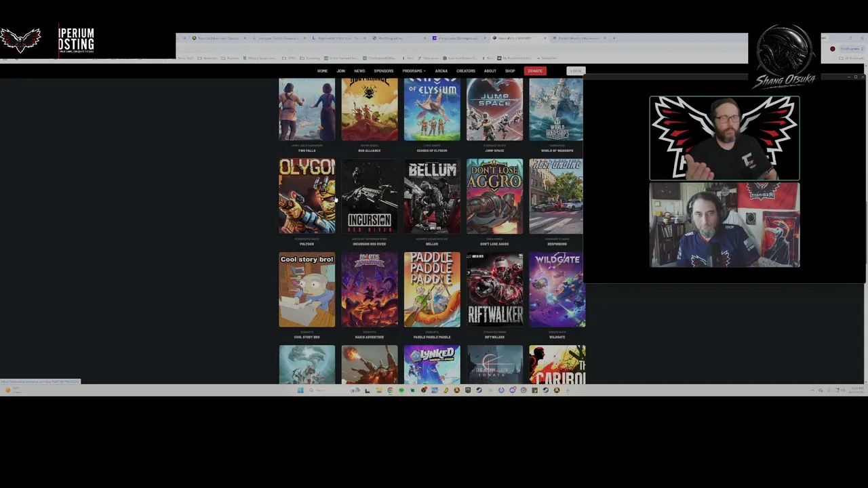The image size is (868, 488).
Task: Open the Wildgate game cover
Action: point(557,289)
